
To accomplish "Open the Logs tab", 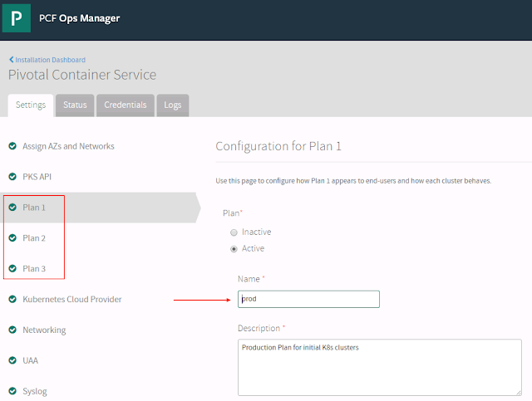I will (173, 105).
